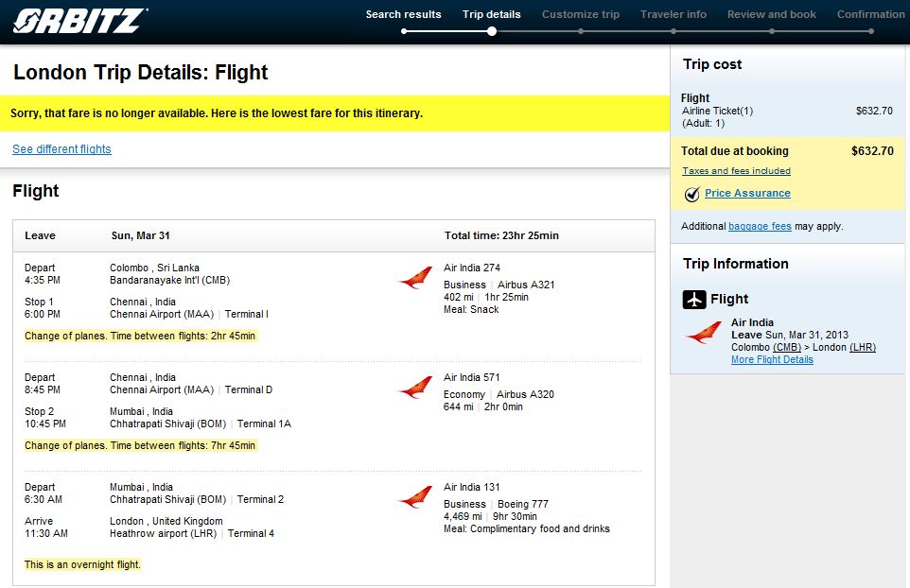Click the airplane icon beside Flight heading

[694, 300]
